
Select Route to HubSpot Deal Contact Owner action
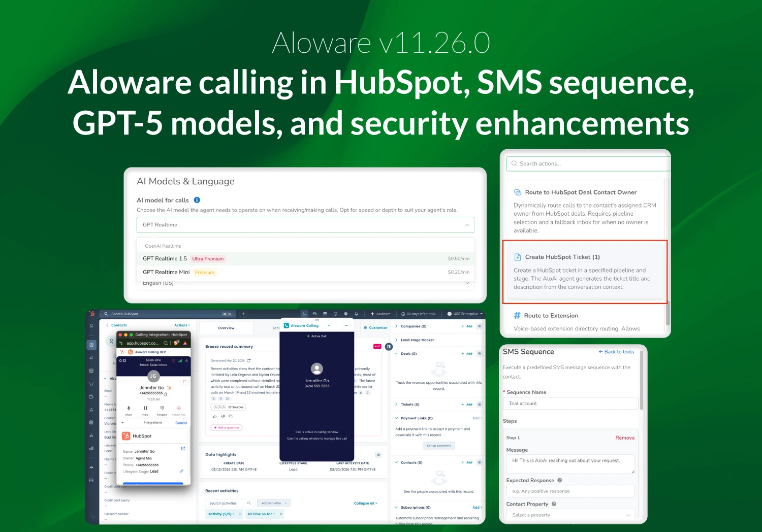pos(585,211)
